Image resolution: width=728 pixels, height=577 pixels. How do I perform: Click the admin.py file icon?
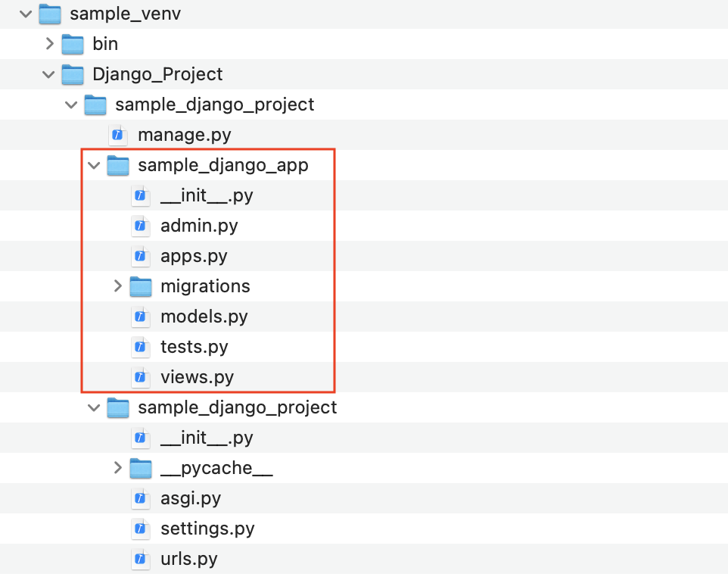pos(141,226)
